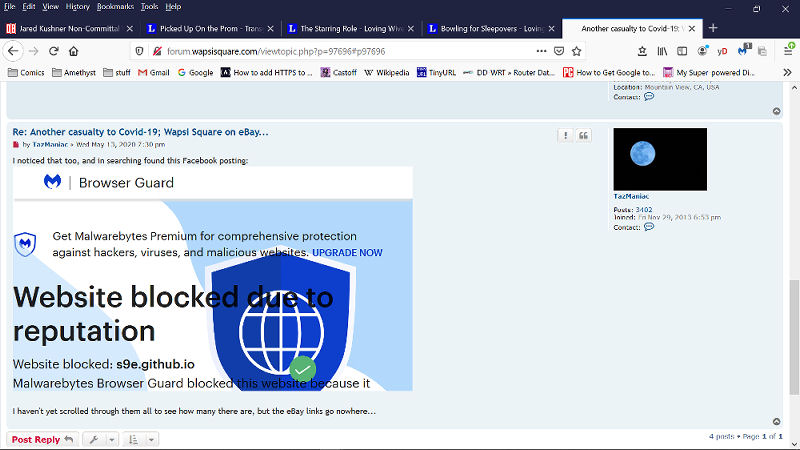Screen dimensions: 800x450
Task: Open the Comics bookmarks folder
Action: (27, 72)
